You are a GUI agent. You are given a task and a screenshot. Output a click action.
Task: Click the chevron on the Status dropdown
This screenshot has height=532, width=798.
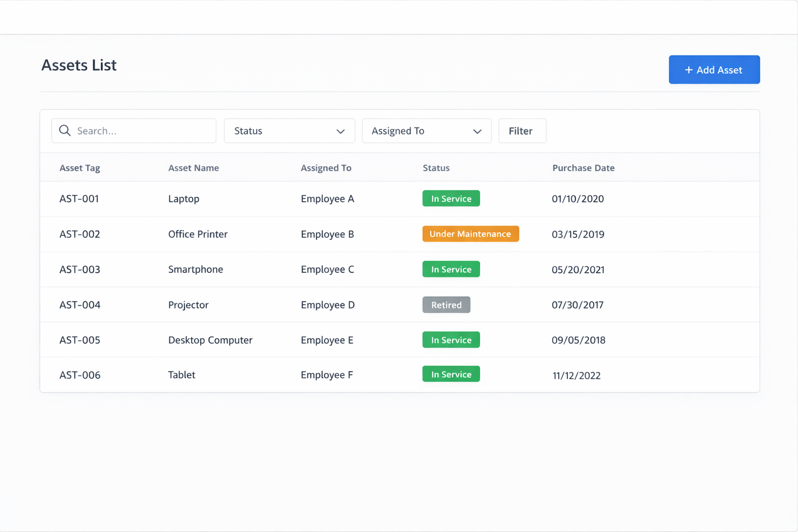point(340,131)
